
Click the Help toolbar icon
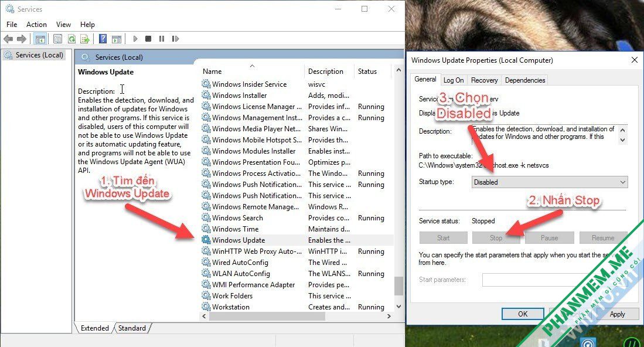tap(103, 39)
